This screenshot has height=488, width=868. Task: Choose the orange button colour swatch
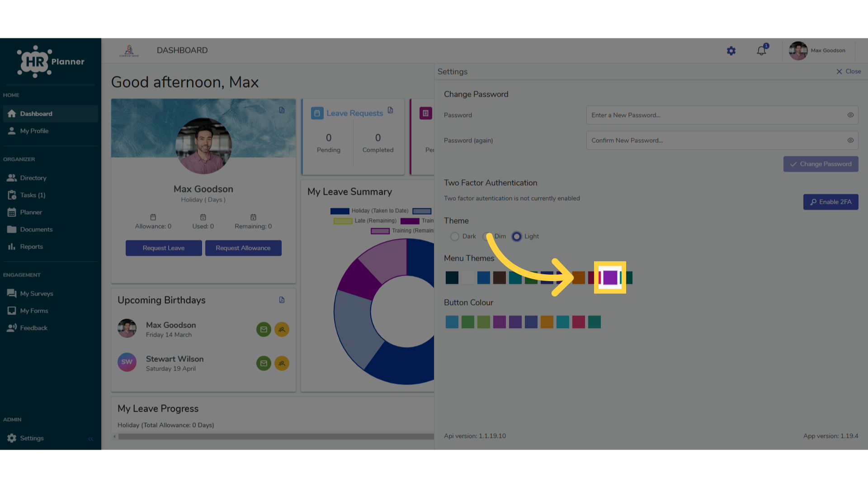(x=547, y=322)
